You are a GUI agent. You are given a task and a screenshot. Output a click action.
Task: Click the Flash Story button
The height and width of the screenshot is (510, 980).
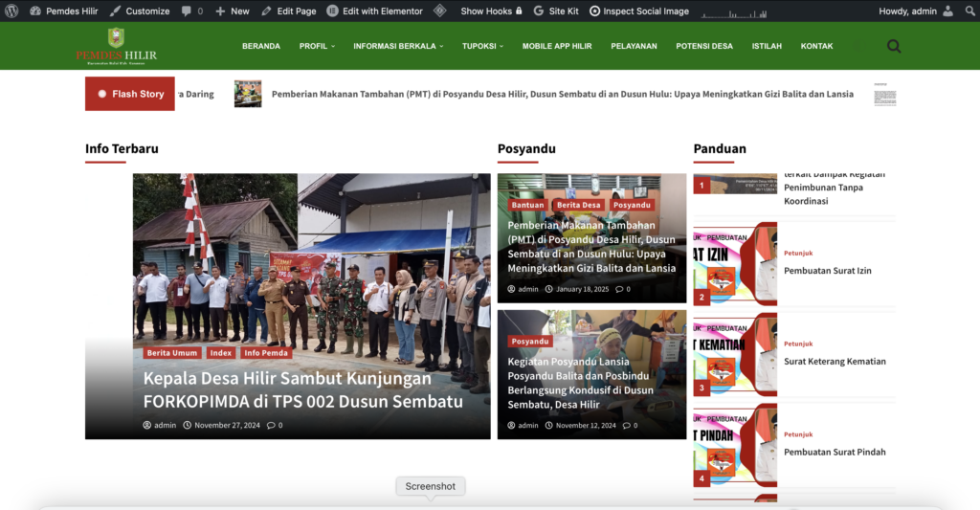(130, 94)
